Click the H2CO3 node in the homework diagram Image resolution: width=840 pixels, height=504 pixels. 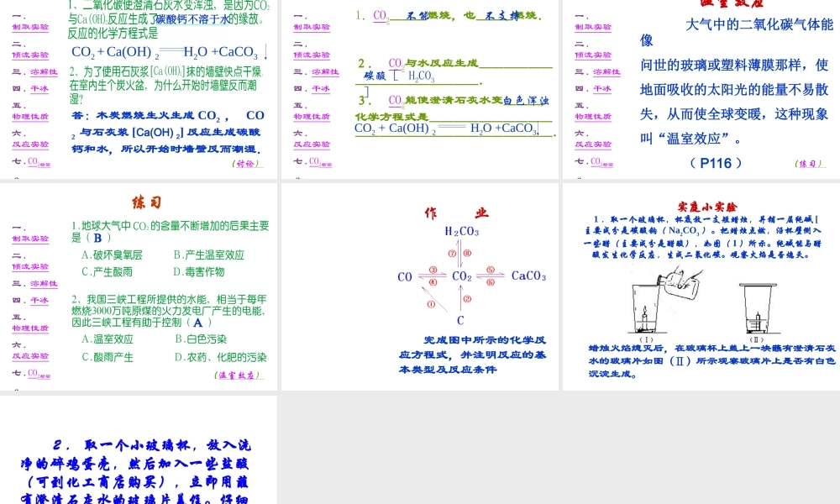[x=462, y=231]
